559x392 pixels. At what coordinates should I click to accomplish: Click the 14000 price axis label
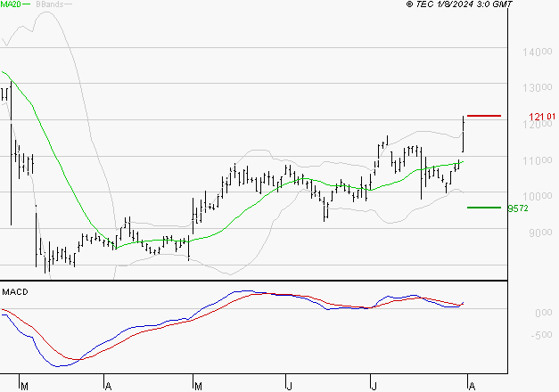tap(538, 52)
